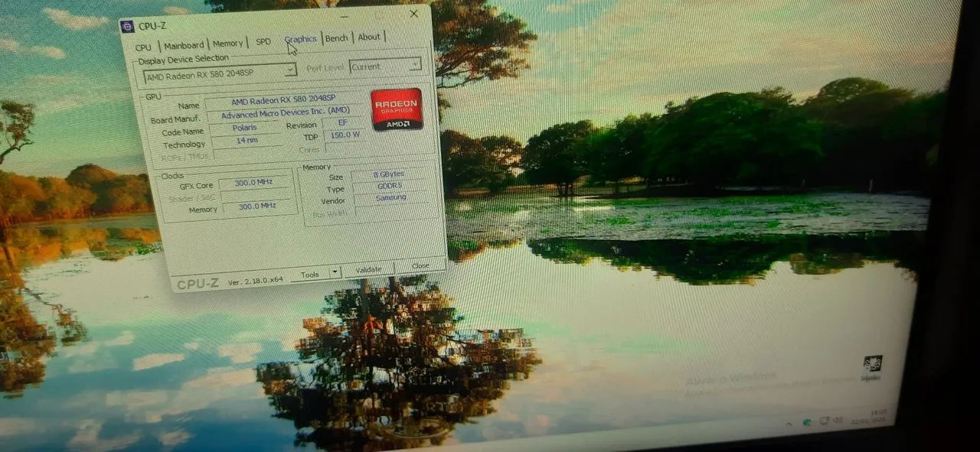This screenshot has height=452, width=980.
Task: Switch to the Bench tab
Action: tap(336, 38)
